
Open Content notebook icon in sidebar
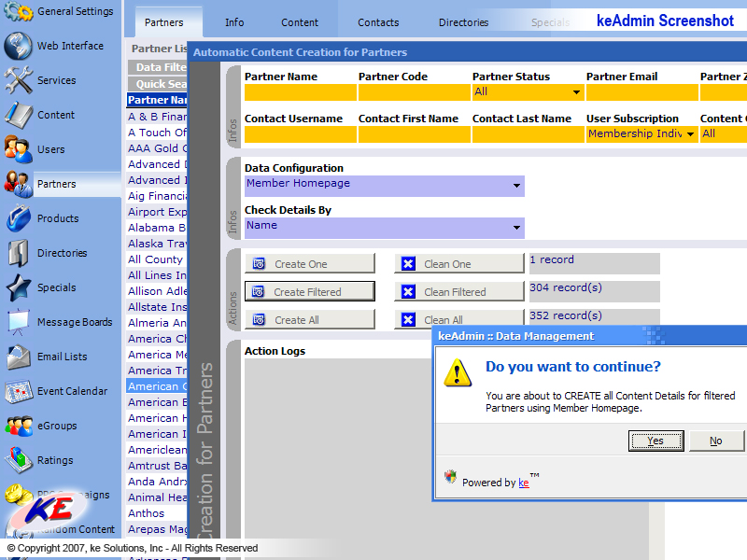pos(18,115)
